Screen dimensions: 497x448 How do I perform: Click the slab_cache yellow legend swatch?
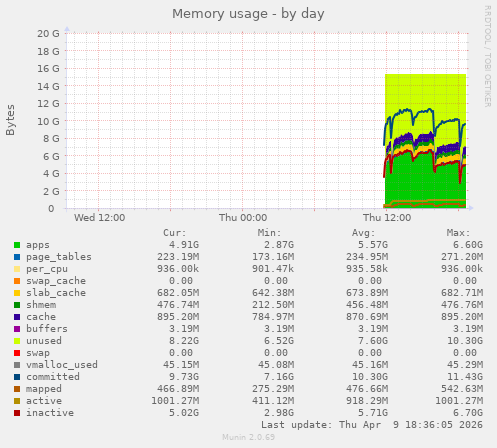pos(17,293)
